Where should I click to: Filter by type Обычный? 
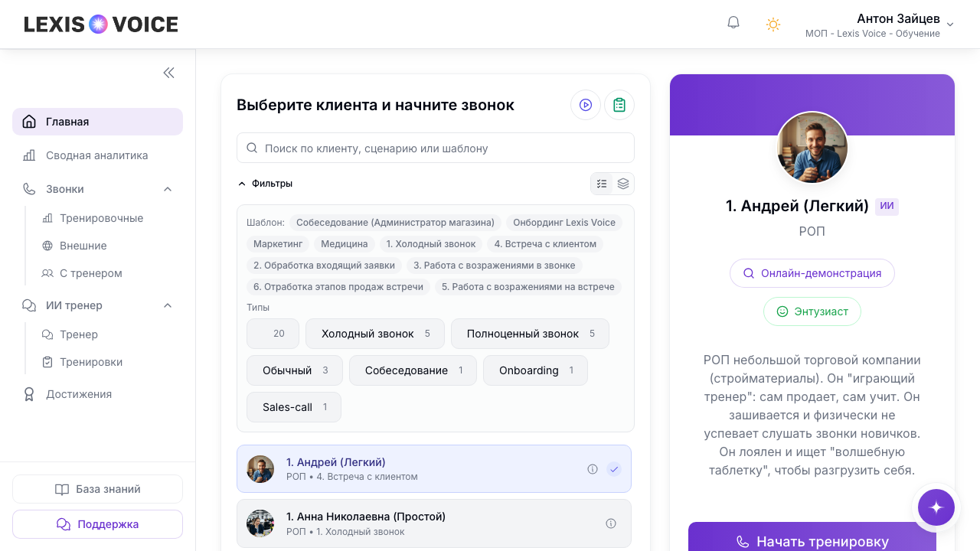[x=295, y=370]
